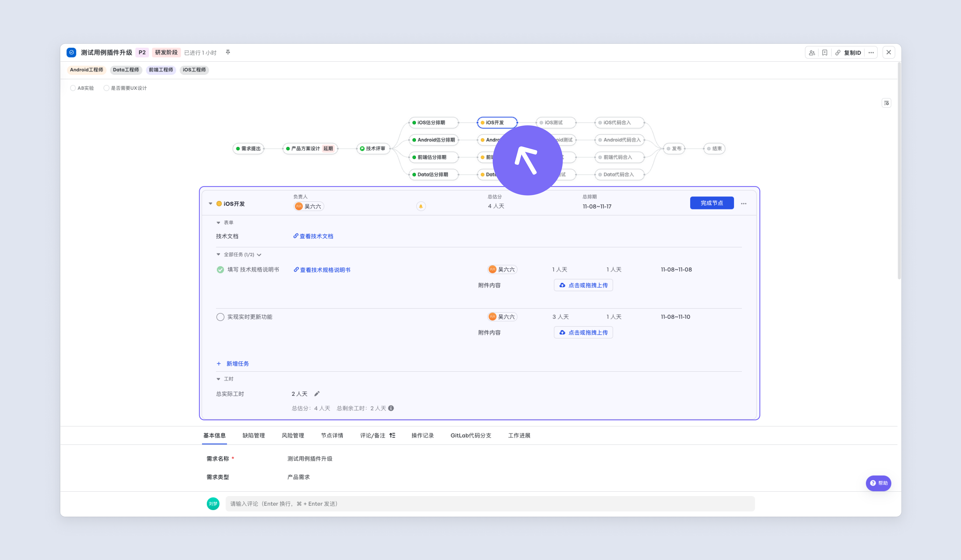
Task: Click the link icon beside 复制ID
Action: [837, 53]
